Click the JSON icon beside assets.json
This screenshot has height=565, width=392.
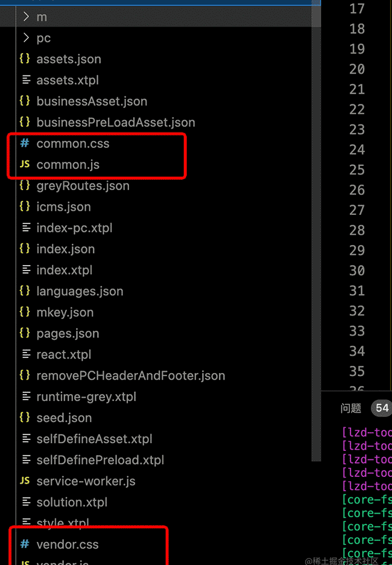pos(25,59)
